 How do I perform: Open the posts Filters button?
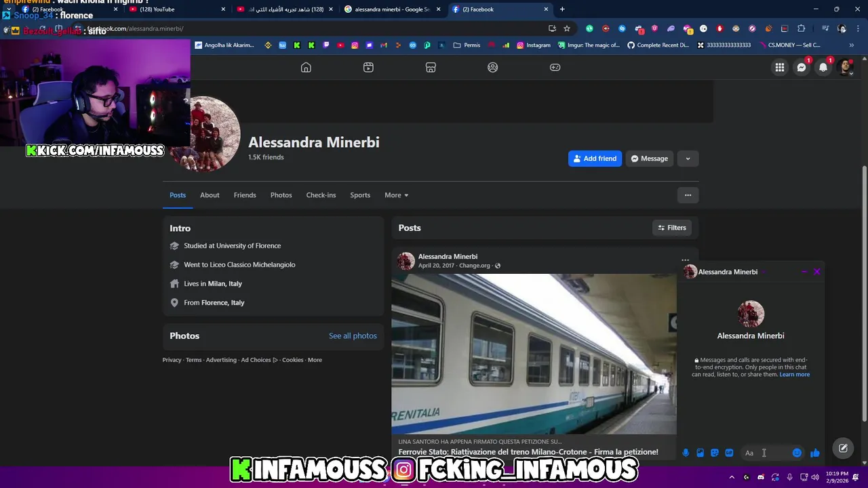tap(672, 228)
